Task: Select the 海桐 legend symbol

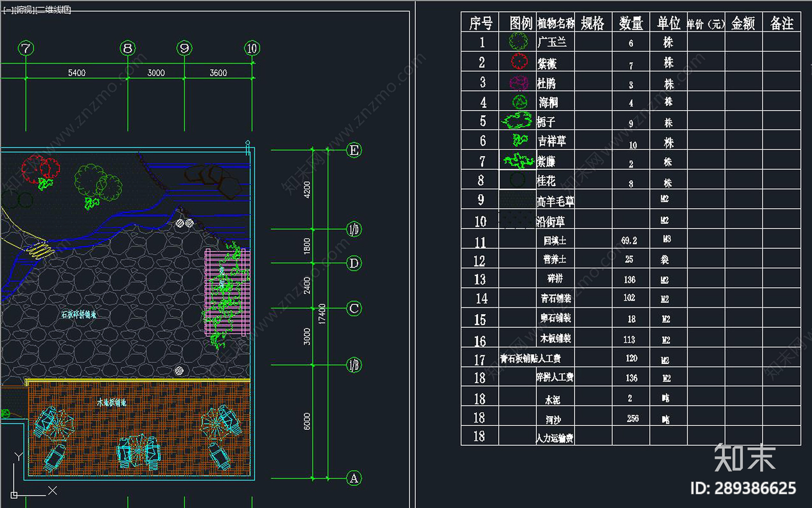Action: pos(519,102)
